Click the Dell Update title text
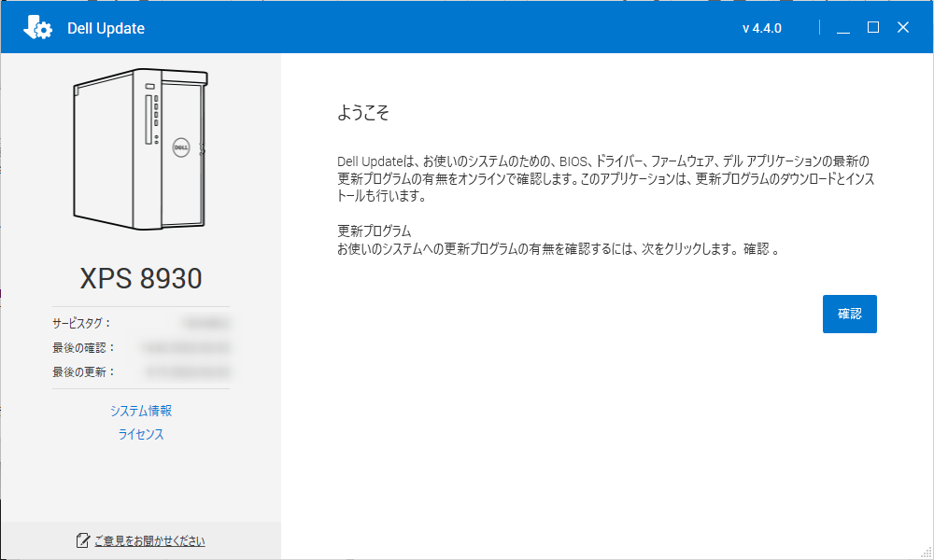 pos(106,29)
